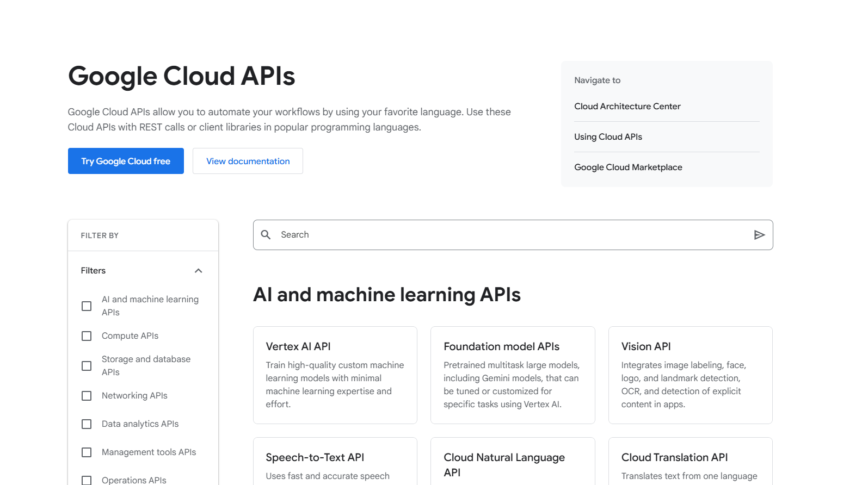The height and width of the screenshot is (485, 868).
Task: Click Try Google Cloud free button
Action: [126, 161]
